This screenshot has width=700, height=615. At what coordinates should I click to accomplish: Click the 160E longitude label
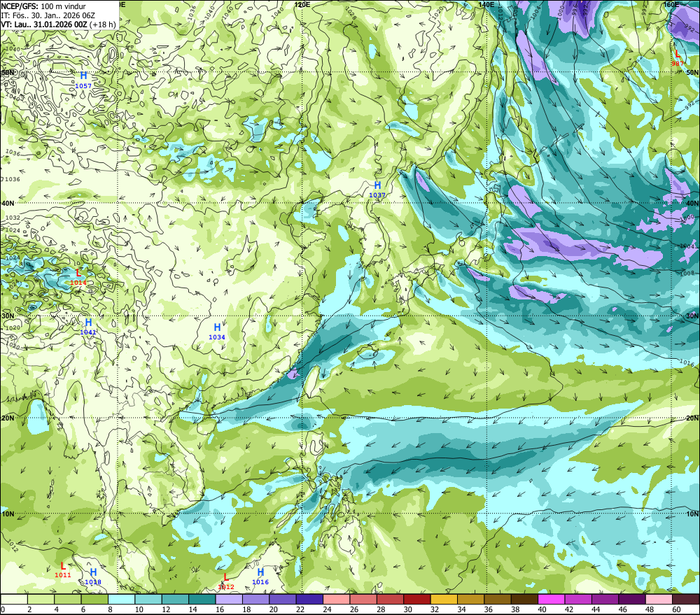pyautogui.click(x=671, y=4)
